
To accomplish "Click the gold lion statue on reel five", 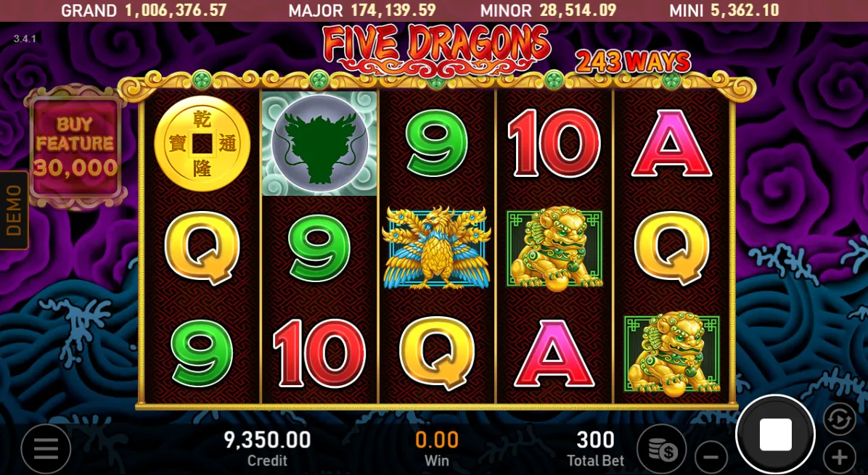I will (x=671, y=353).
